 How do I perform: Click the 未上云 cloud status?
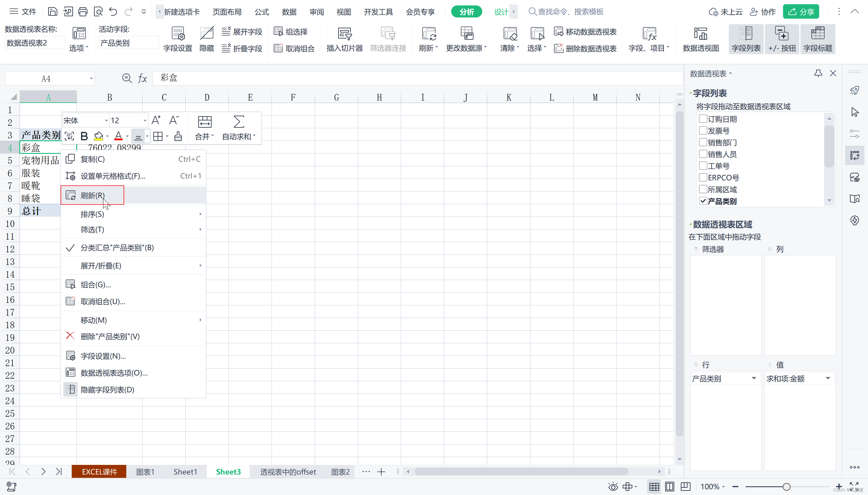(x=725, y=12)
